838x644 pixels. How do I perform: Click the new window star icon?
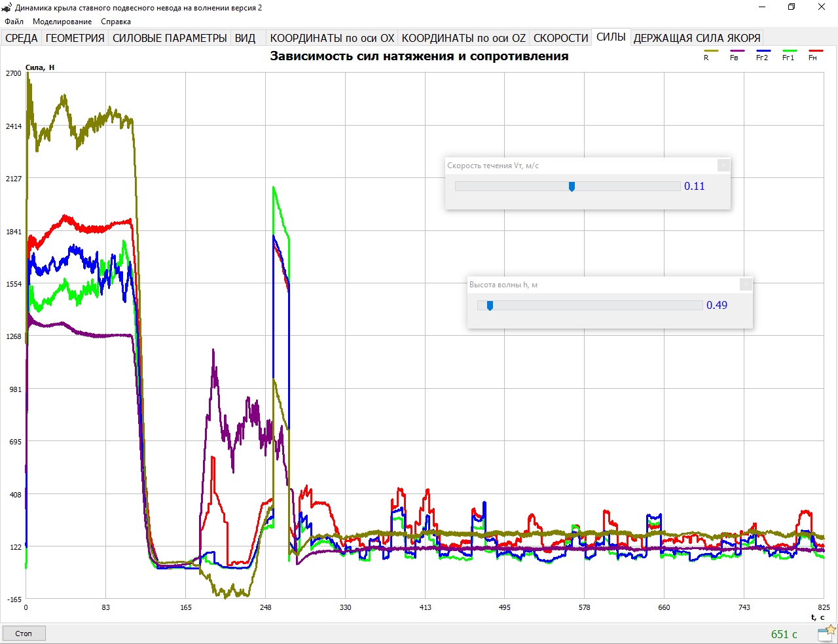pyautogui.click(x=827, y=633)
